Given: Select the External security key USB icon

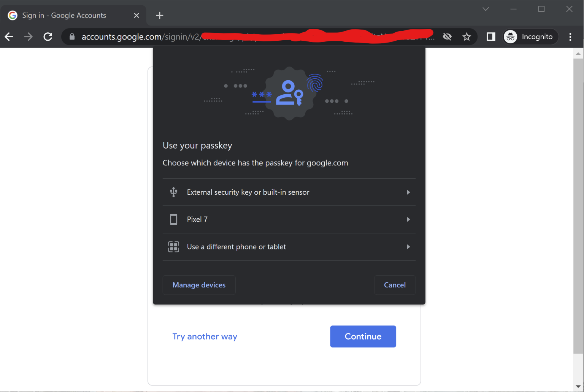Looking at the screenshot, I should tap(173, 192).
